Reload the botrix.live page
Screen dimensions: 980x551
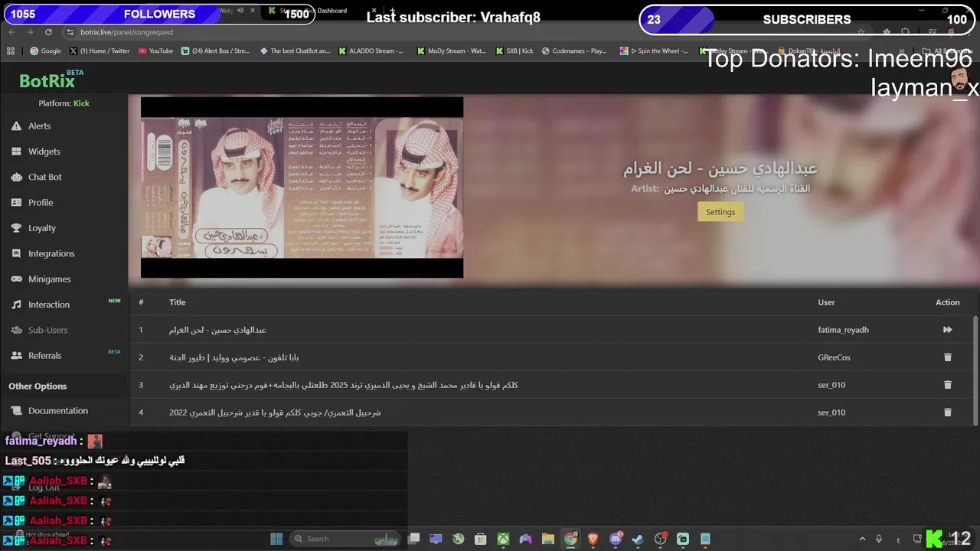pos(48,32)
